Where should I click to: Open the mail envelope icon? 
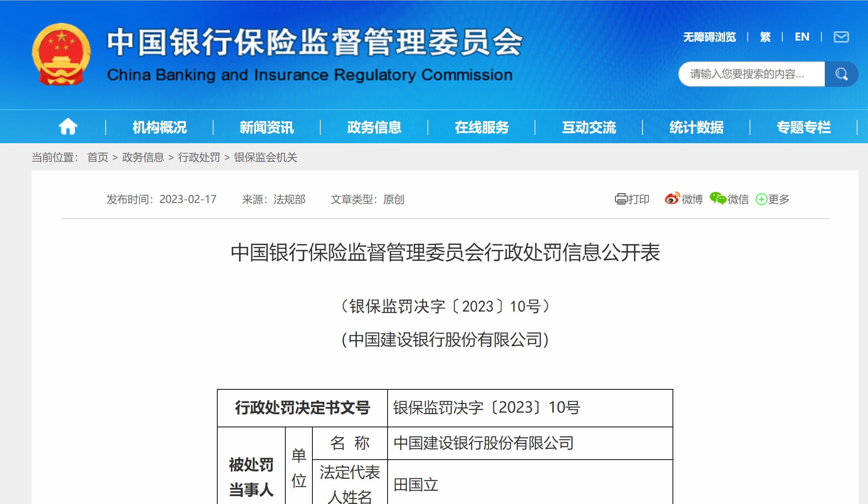[841, 37]
